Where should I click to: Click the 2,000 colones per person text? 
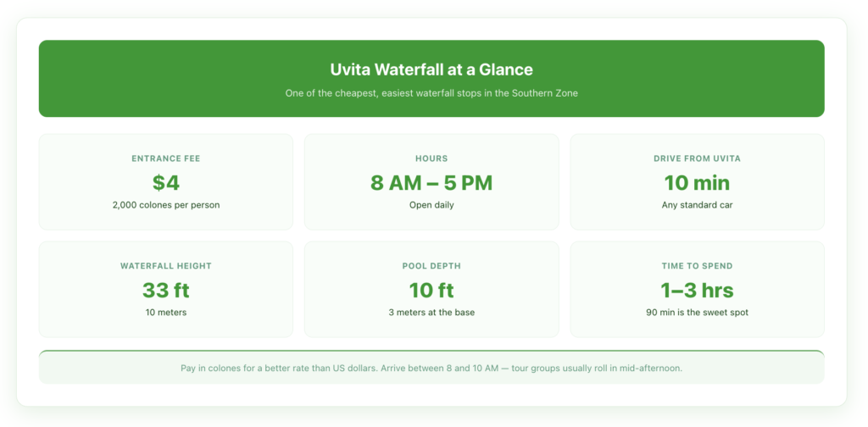[x=166, y=205]
